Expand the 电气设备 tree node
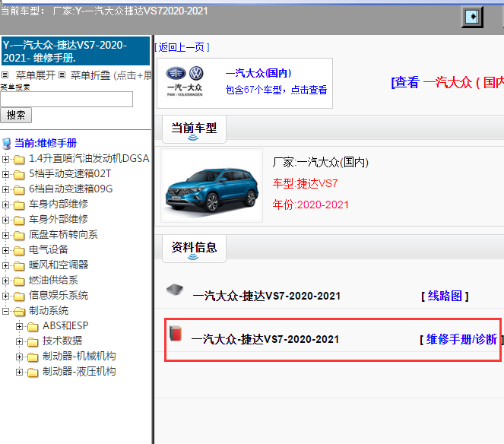The image size is (504, 444). click(5, 250)
